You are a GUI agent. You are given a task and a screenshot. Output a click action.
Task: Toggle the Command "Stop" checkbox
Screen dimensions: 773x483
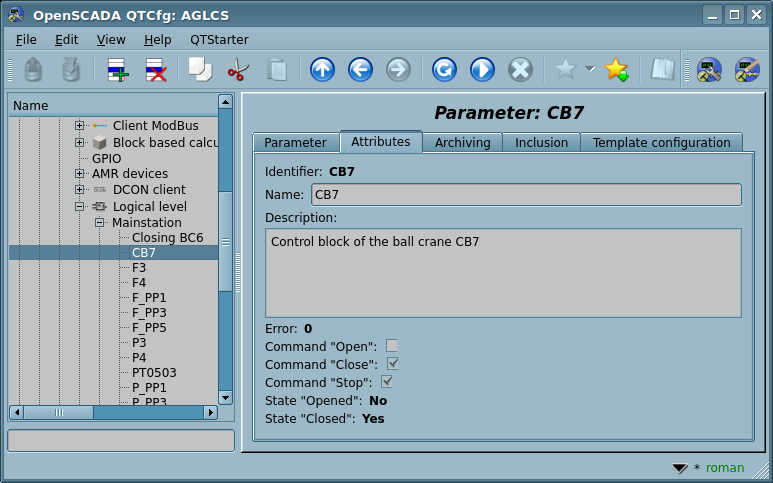click(x=386, y=382)
